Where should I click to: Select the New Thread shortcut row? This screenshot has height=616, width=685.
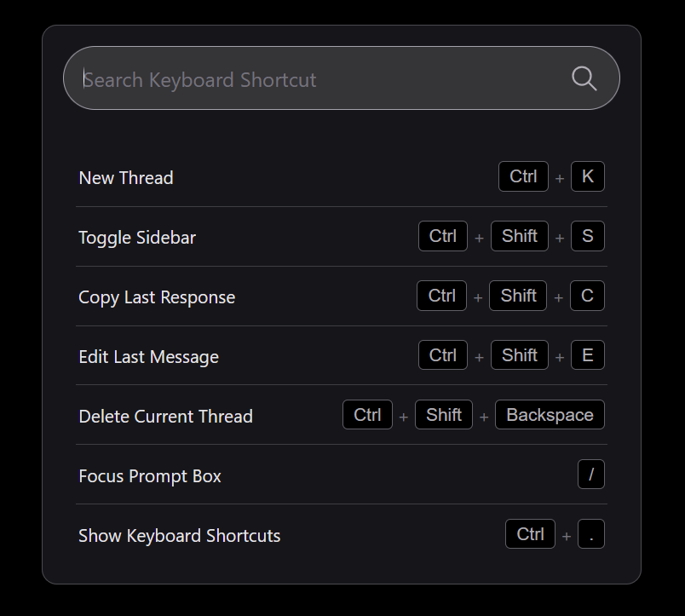coord(126,178)
